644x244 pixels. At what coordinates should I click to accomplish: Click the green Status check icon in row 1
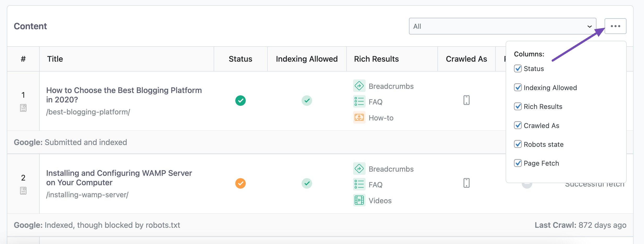241,100
